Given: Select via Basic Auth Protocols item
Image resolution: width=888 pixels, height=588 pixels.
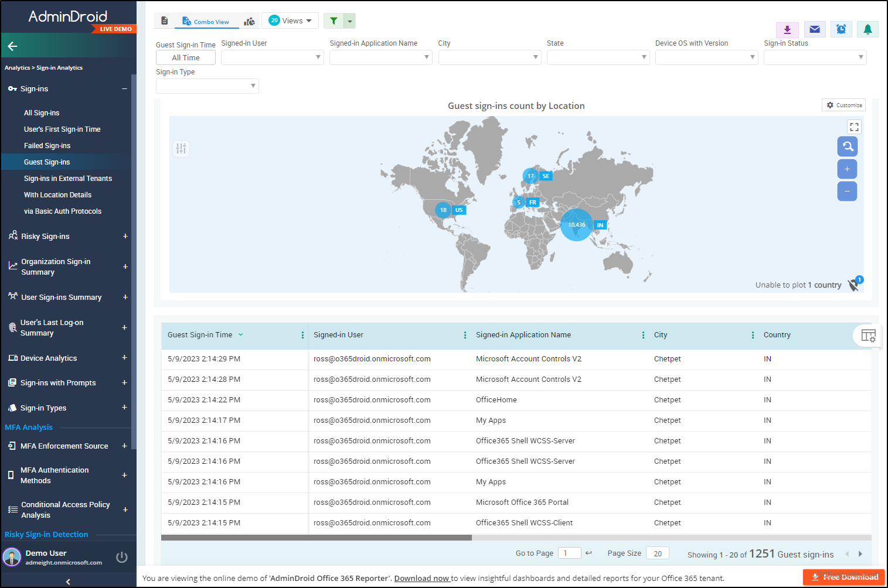Looking at the screenshot, I should (63, 211).
